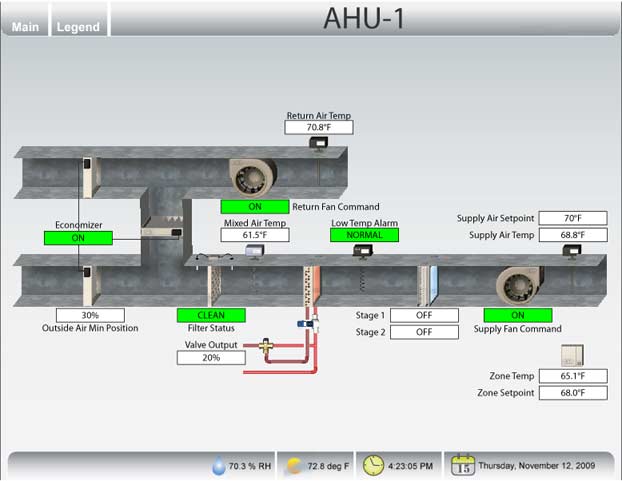Edit the Supply Air Setpoint 70°F field
Viewport: 622px width, 481px height.
[573, 218]
